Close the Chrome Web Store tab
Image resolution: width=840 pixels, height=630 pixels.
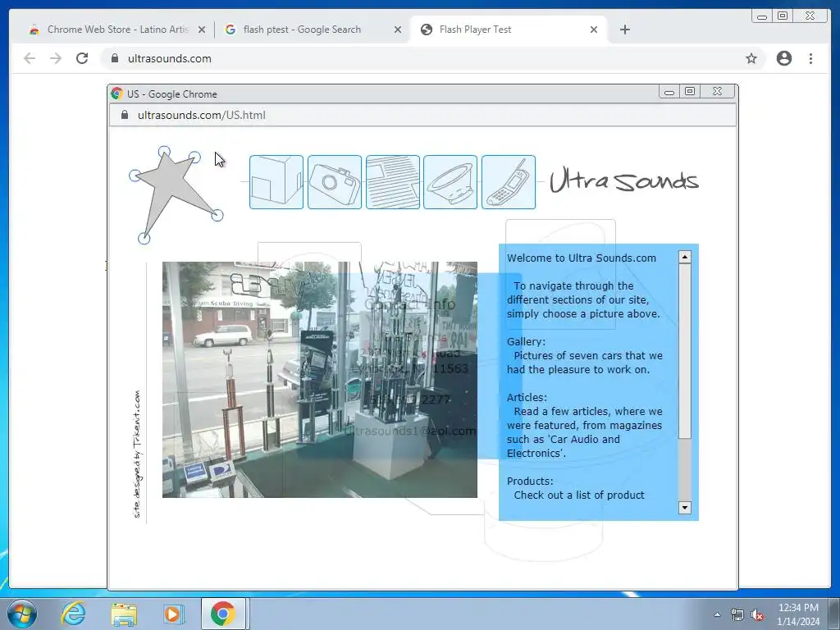[202, 30]
